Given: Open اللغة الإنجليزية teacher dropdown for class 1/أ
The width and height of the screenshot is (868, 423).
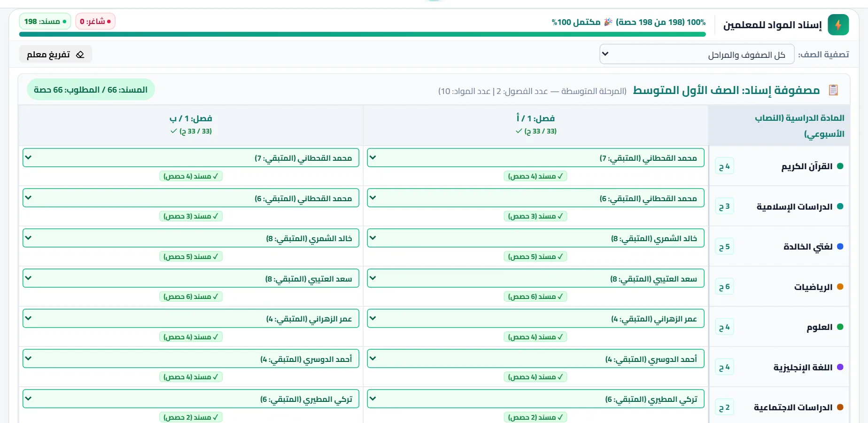Looking at the screenshot, I should pyautogui.click(x=535, y=359).
